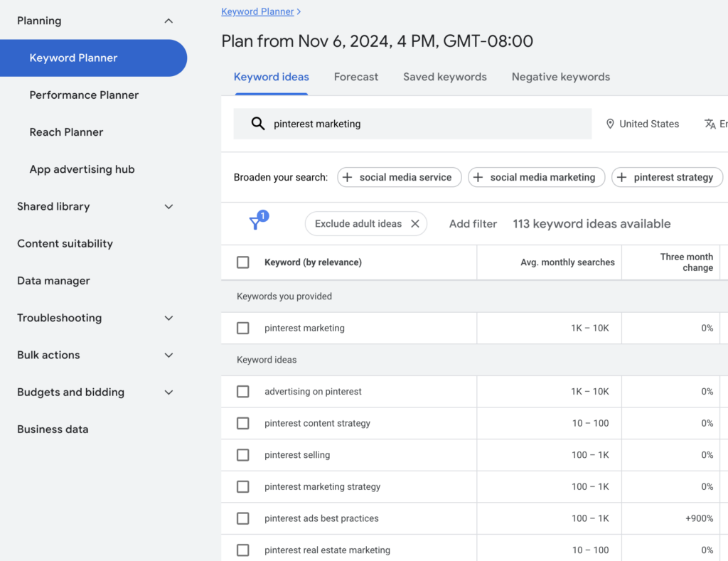The height and width of the screenshot is (561, 728).
Task: Click the pinterest marketing search field
Action: pos(412,124)
